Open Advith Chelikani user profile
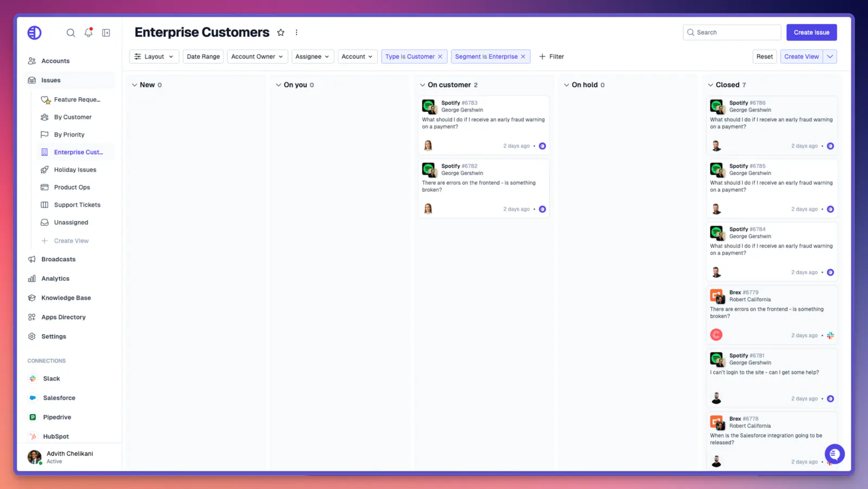The height and width of the screenshot is (489, 868). [x=69, y=457]
